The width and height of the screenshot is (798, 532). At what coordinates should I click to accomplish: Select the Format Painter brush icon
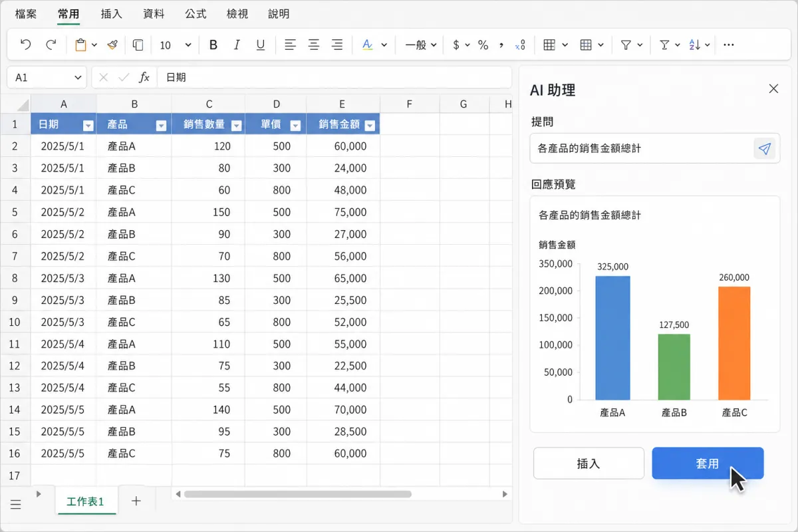[112, 45]
